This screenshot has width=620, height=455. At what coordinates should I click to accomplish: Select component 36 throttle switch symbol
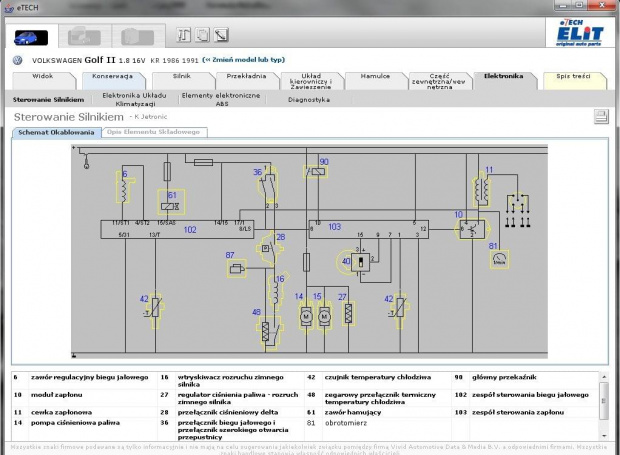click(268, 185)
